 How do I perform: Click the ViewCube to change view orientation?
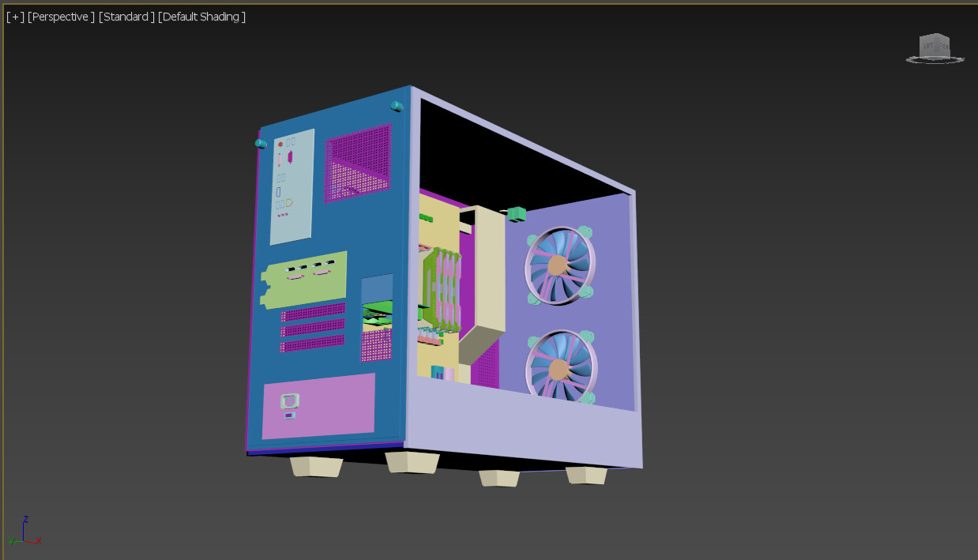click(935, 46)
